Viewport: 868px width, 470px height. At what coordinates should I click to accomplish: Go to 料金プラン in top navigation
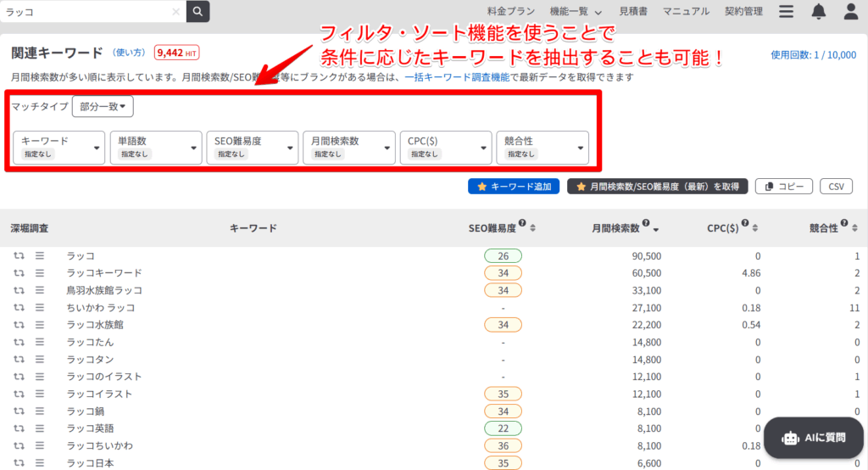pos(510,12)
